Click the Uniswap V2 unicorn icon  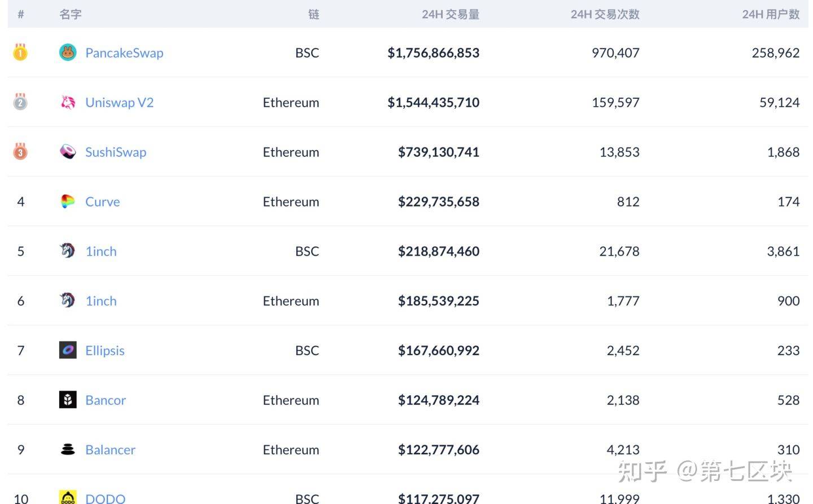click(x=68, y=102)
